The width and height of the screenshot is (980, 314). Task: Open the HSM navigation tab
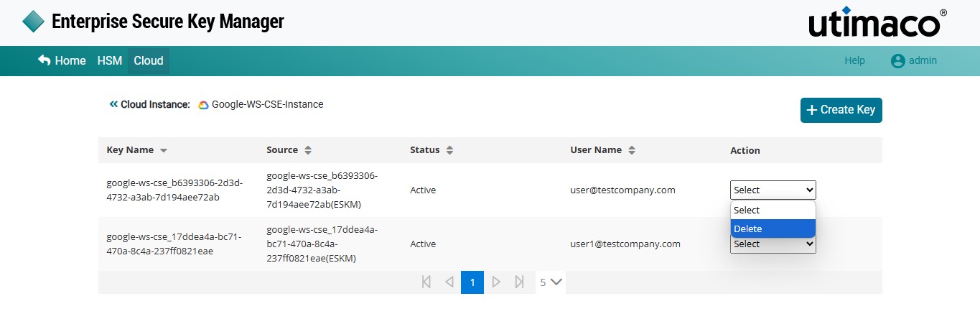[x=110, y=61]
